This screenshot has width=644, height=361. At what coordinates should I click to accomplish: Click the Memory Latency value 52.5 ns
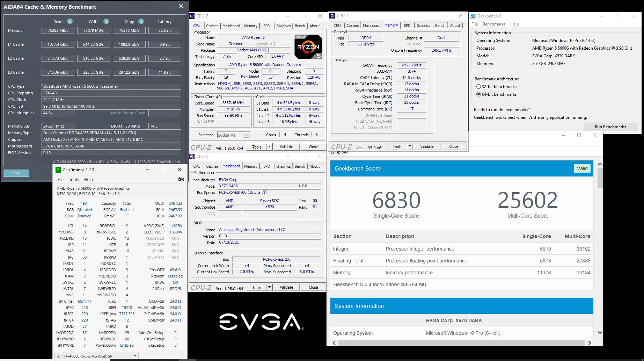[165, 30]
